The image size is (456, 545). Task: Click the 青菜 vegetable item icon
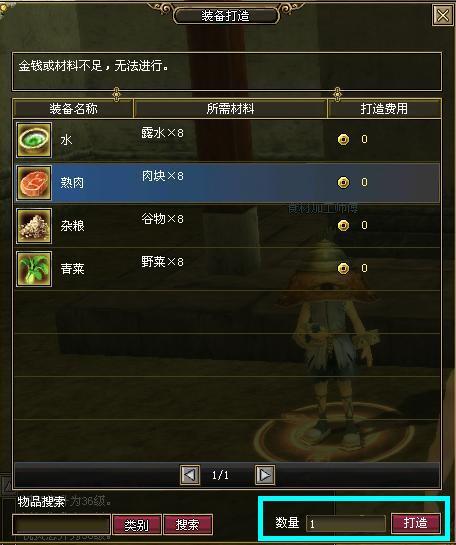point(34,269)
